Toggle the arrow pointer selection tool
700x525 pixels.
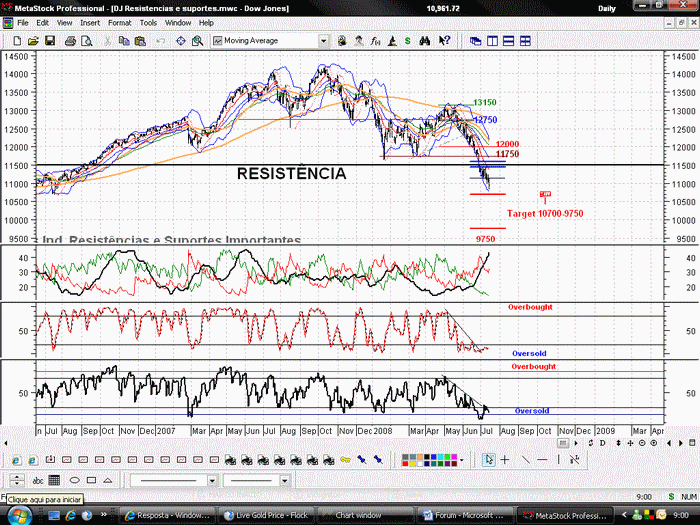pos(489,459)
